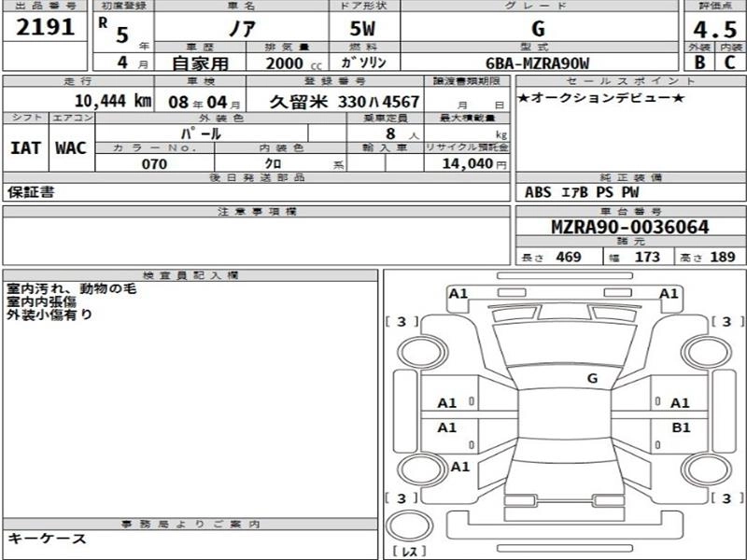Select the 車台番号 header
Image resolution: width=747 pixels, height=560 pixels.
tap(631, 212)
